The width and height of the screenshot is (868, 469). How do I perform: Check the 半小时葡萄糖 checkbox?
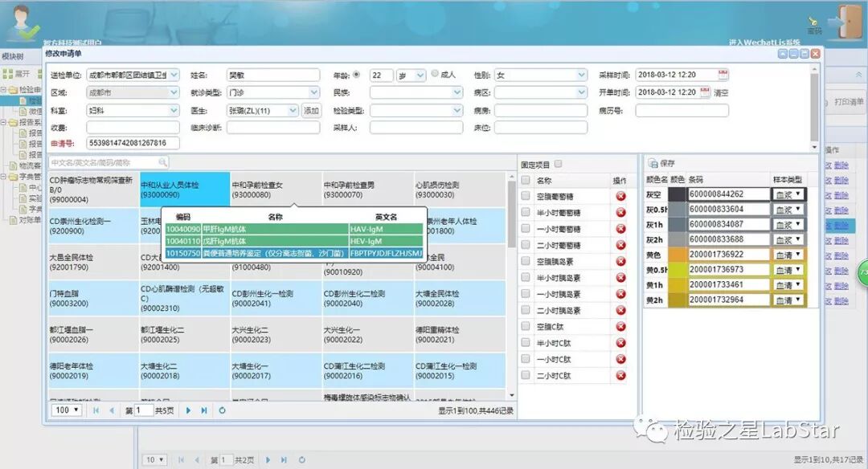[x=526, y=212]
